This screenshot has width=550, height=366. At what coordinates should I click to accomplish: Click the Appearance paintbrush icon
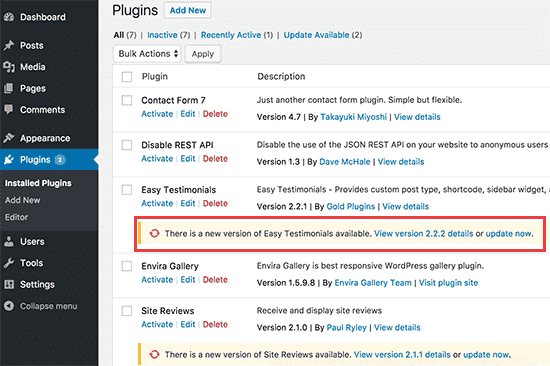(9, 138)
